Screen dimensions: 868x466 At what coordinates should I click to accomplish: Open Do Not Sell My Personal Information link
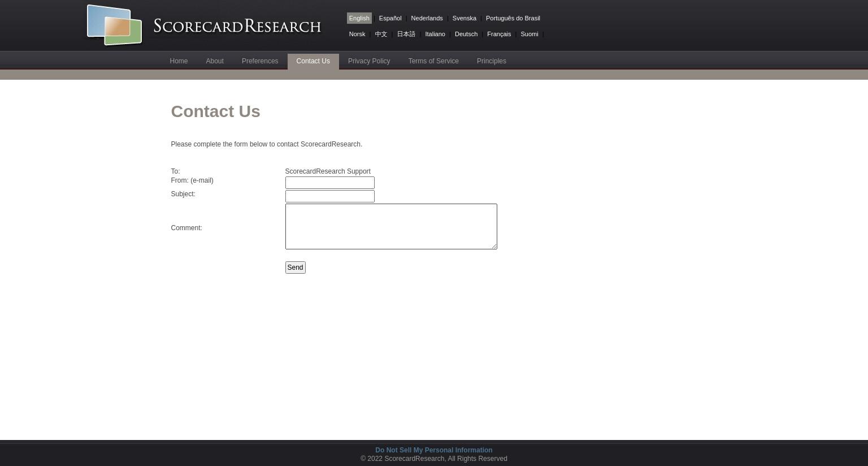pyautogui.click(x=434, y=450)
